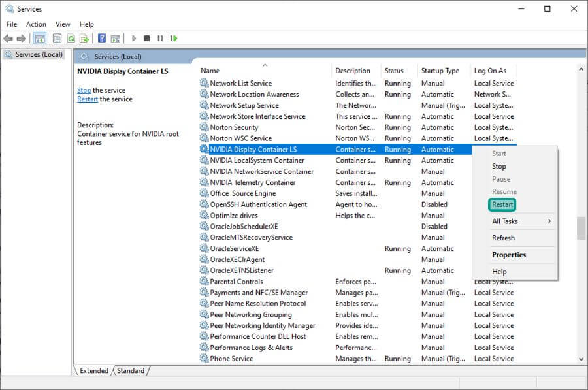Go back using the toolbar back arrow
This screenshot has height=390, width=588.
[x=8, y=39]
